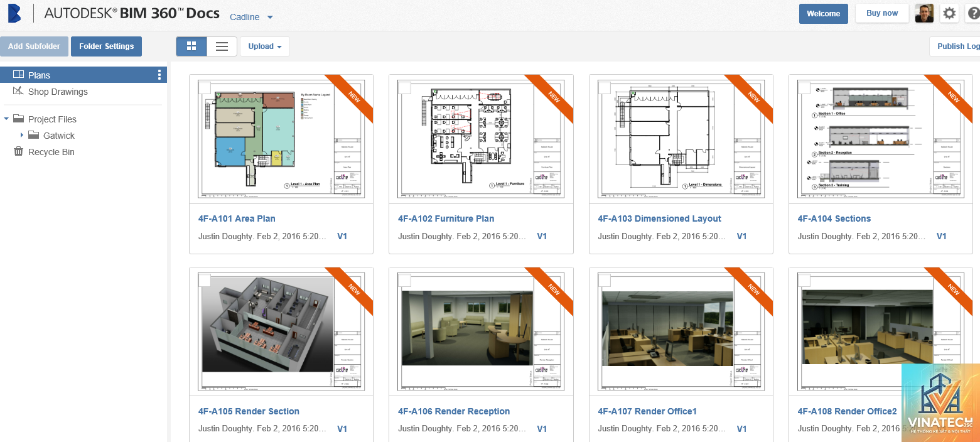Expand the Gatwick folder arrow
The image size is (980, 442).
tap(21, 135)
